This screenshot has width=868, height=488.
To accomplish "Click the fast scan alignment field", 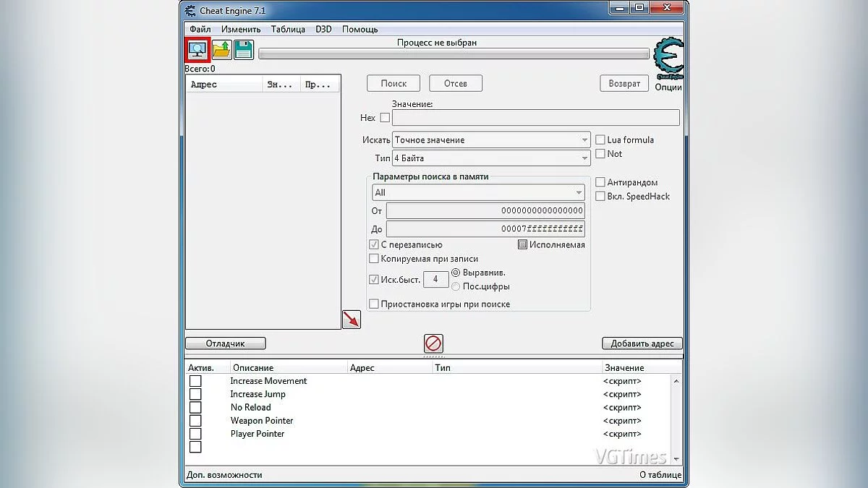I will coord(435,279).
